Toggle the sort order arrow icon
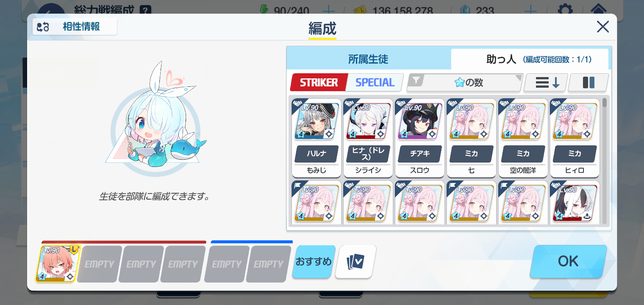This screenshot has width=644, height=305. (x=546, y=83)
